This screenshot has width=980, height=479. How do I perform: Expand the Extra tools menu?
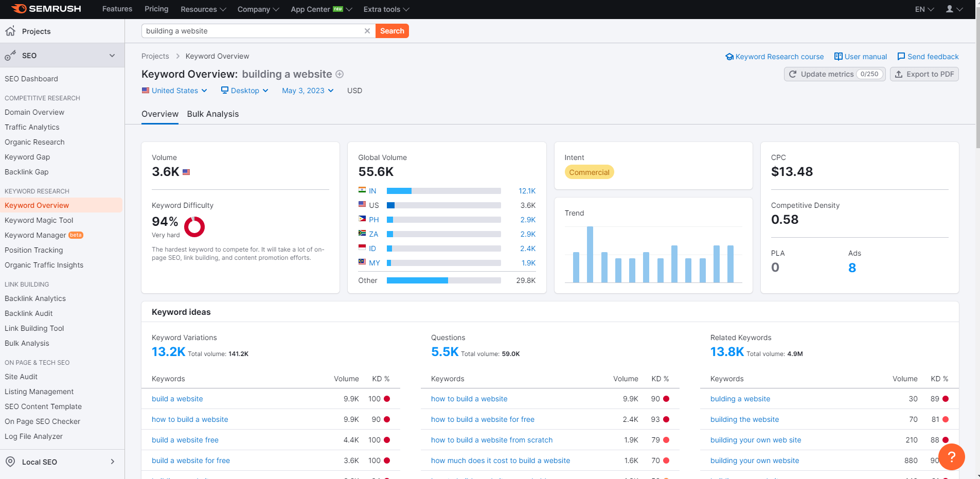coord(386,9)
